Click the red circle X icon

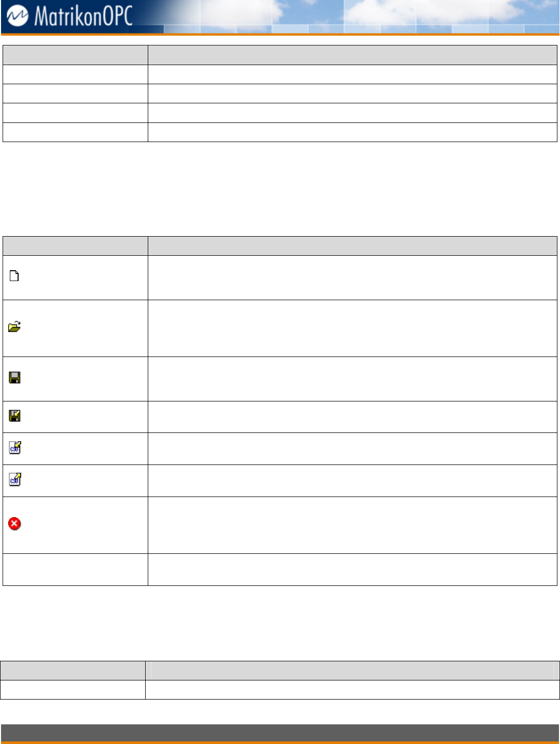click(x=14, y=524)
